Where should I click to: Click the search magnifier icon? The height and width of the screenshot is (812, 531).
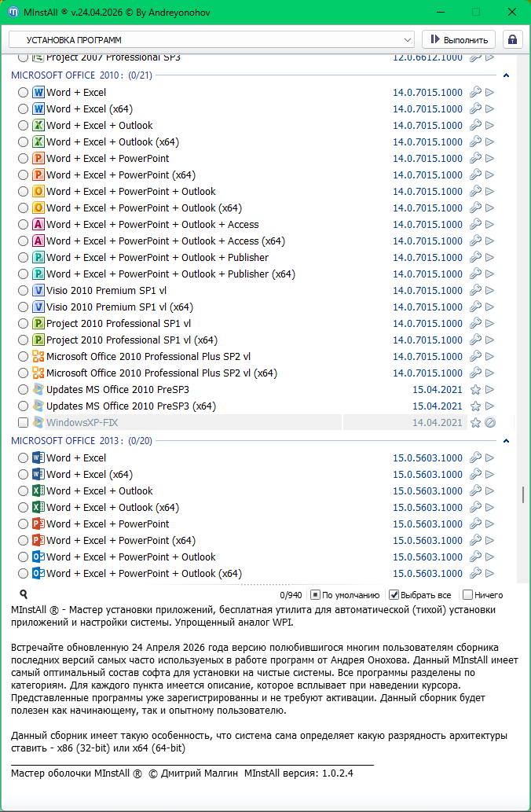click(24, 595)
